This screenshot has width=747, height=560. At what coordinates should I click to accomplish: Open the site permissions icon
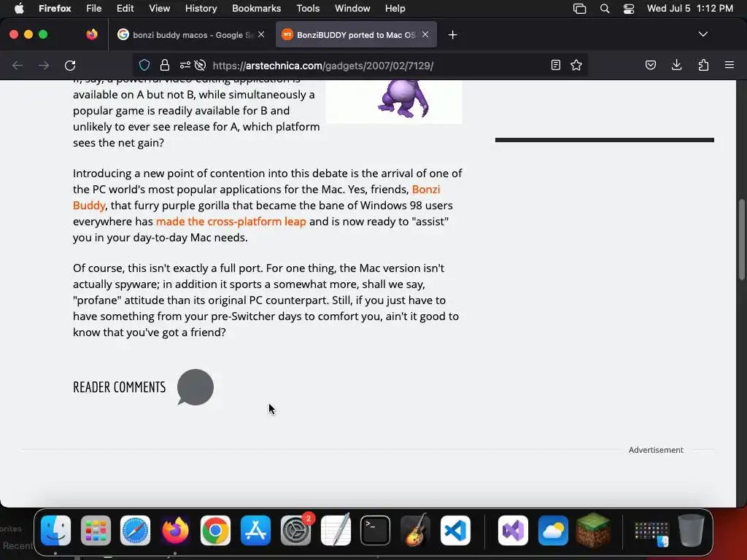tap(185, 65)
